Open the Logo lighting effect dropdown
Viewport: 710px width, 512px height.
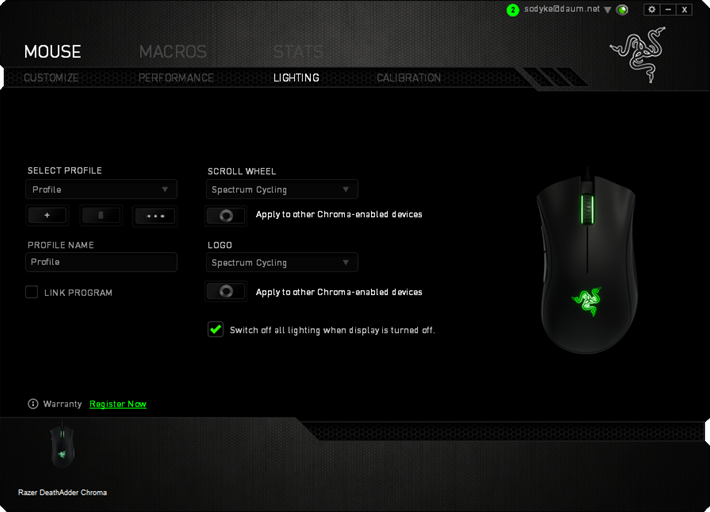(282, 263)
